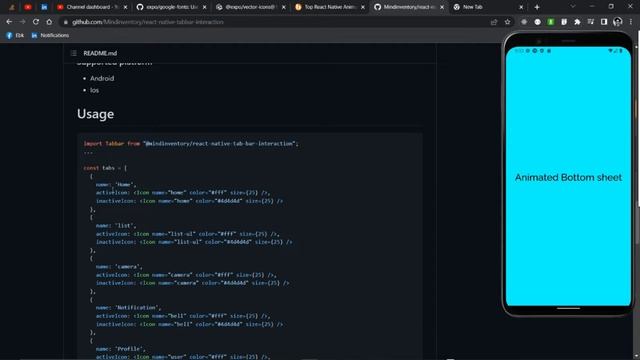640x360 pixels.
Task: Close the MindInventory GitHub tab
Action: pyautogui.click(x=442, y=7)
